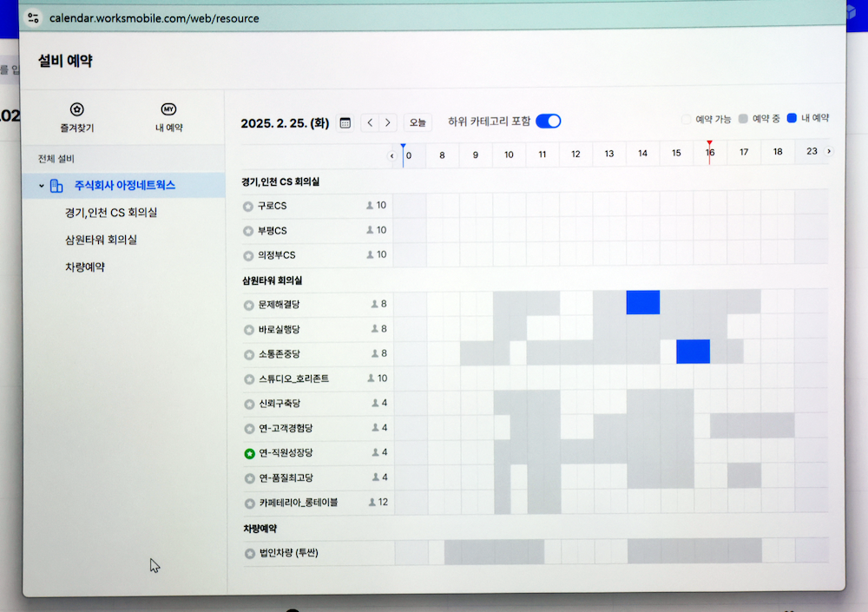
Task: Select 차량예약 in the sidebar
Action: (85, 267)
